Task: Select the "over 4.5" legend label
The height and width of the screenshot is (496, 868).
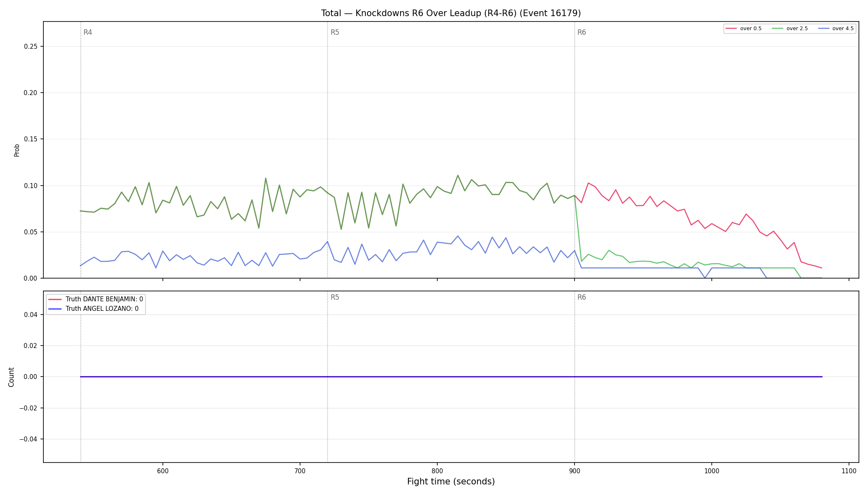Action: 843,29
